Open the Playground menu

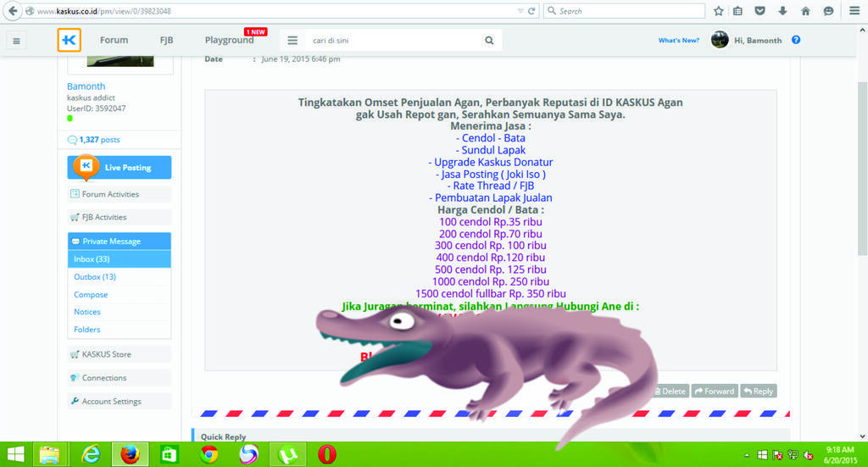229,40
